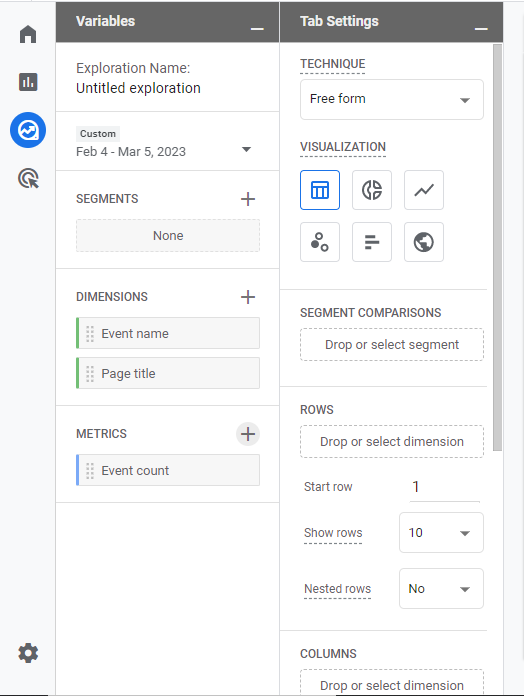Click the Tab Settings panel scrollbar
This screenshot has height=696, width=524.
[x=497, y=248]
